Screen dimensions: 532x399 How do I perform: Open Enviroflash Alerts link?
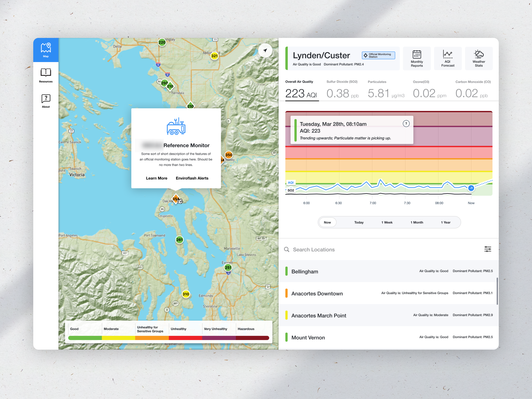point(192,178)
